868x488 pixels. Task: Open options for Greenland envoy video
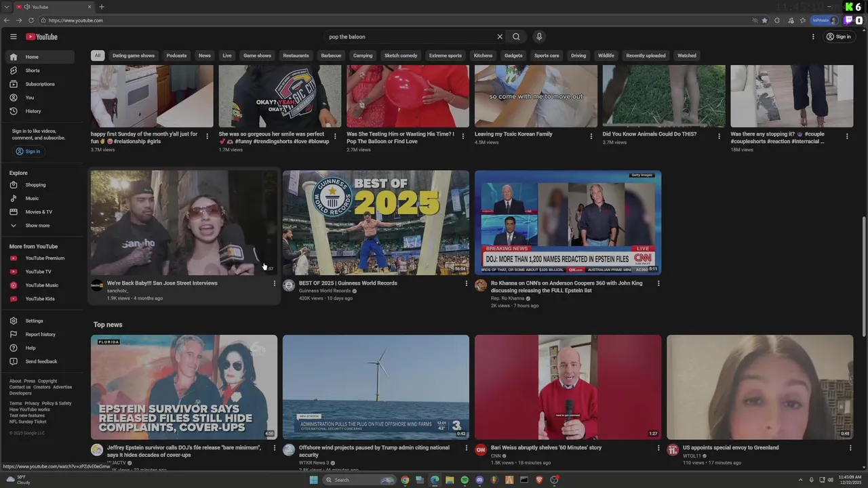click(x=850, y=448)
